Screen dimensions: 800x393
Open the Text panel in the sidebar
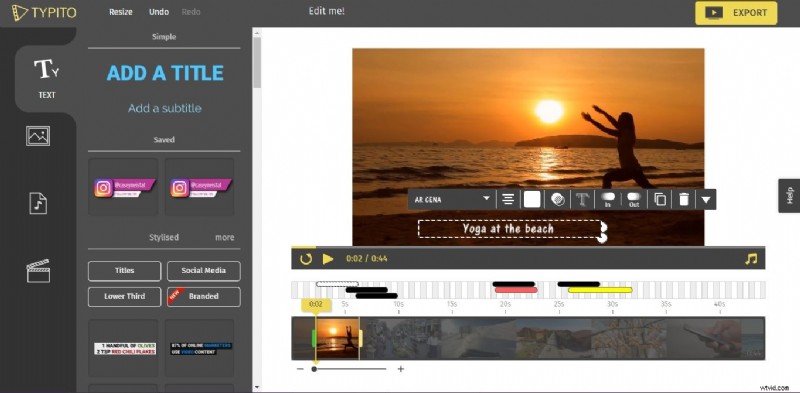click(x=46, y=78)
